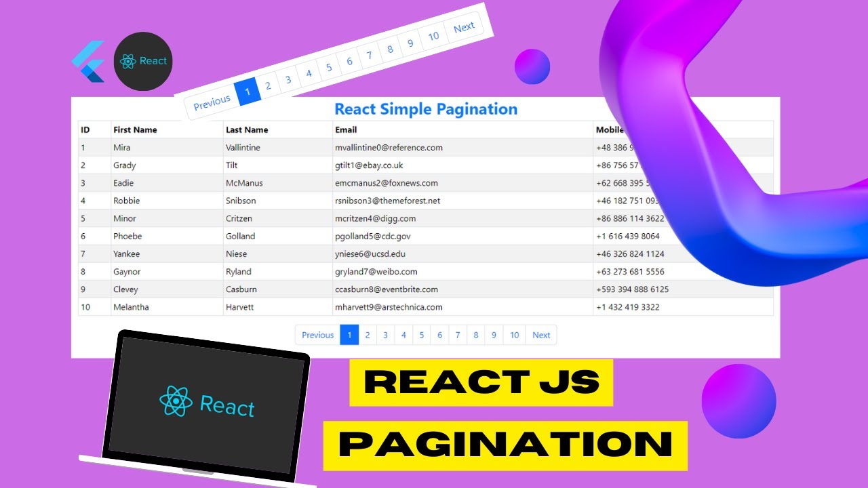
Task: Select page 10 in bottom pagination
Action: pos(515,335)
